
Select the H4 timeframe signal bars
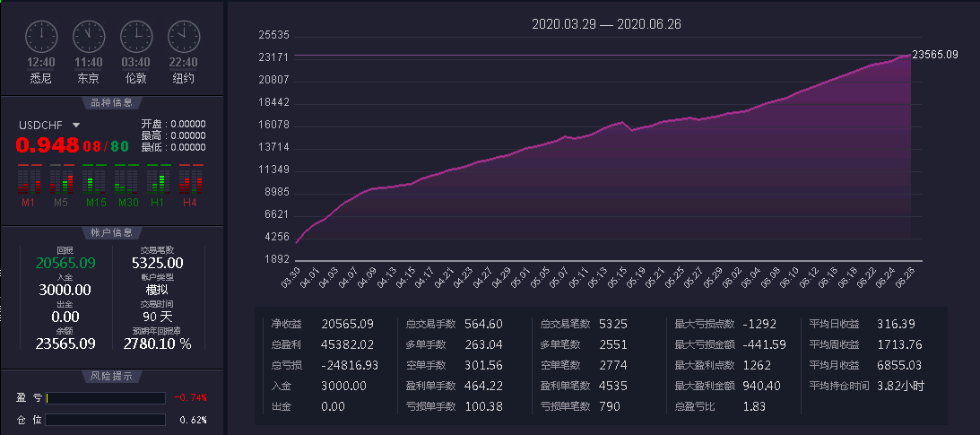click(x=191, y=179)
